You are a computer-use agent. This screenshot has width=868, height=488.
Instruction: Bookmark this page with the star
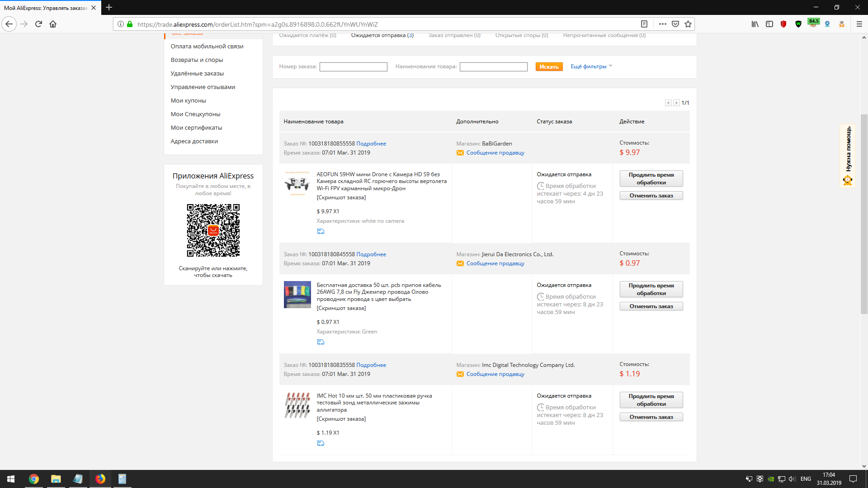point(688,24)
